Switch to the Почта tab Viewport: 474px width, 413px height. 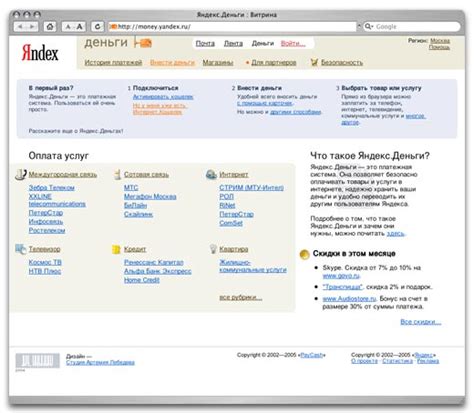point(205,43)
